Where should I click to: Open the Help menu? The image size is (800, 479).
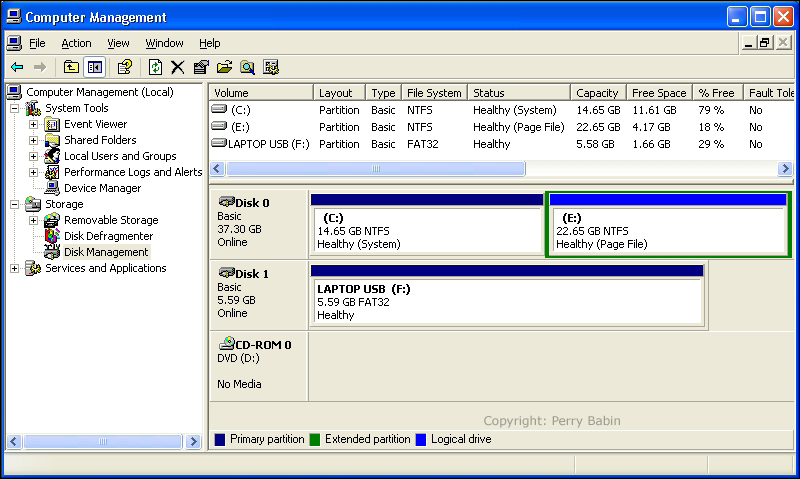pyautogui.click(x=210, y=43)
